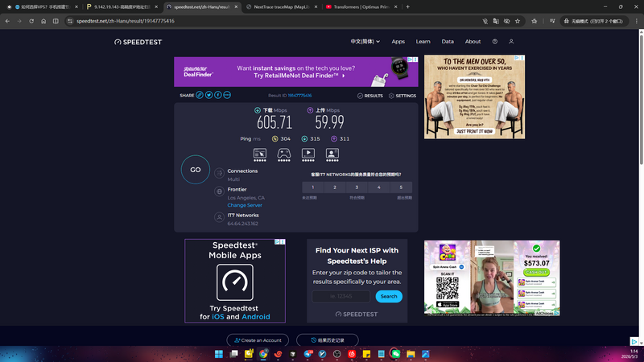Switch to the NextTrace traceMap tab
The image size is (644, 362).
pyautogui.click(x=282, y=7)
